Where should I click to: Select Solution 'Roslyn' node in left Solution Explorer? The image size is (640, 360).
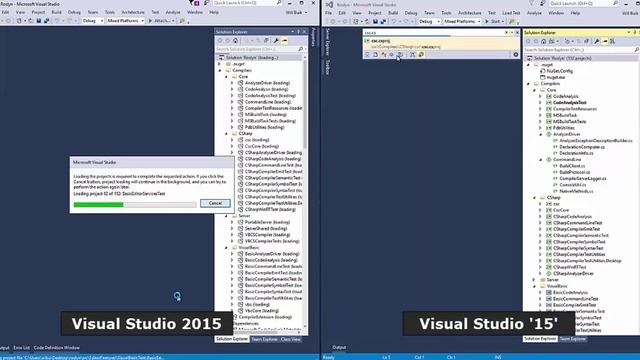tap(252, 58)
